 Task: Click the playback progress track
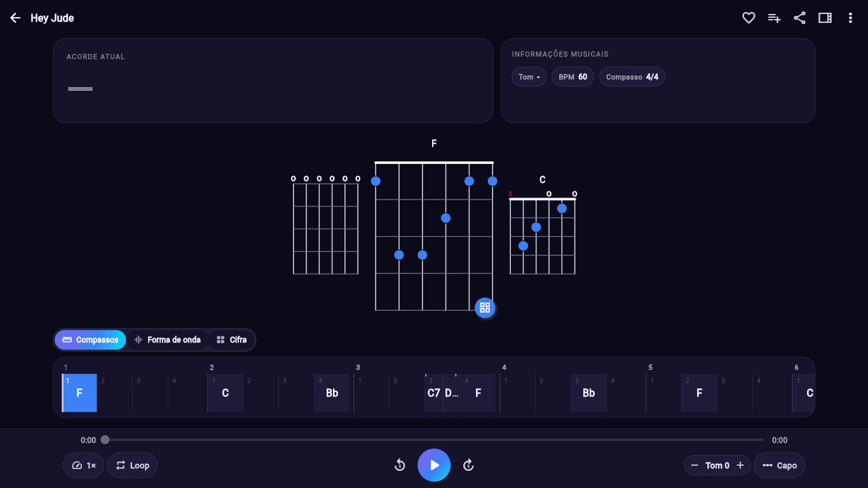pyautogui.click(x=434, y=440)
